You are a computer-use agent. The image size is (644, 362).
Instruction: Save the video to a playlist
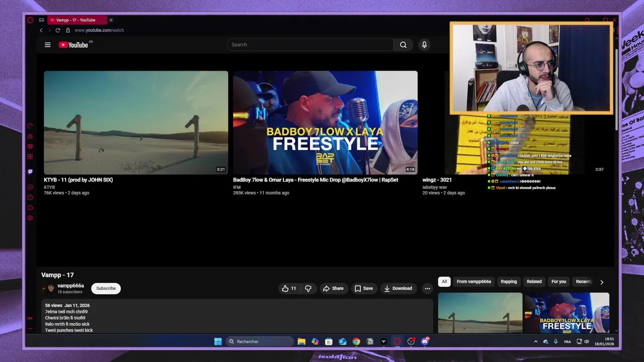tap(364, 288)
